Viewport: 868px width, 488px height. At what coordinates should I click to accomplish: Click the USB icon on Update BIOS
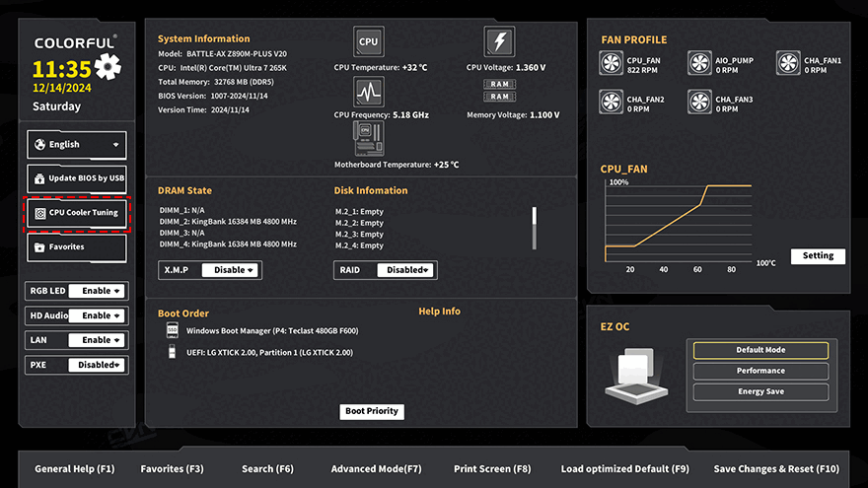(x=39, y=178)
